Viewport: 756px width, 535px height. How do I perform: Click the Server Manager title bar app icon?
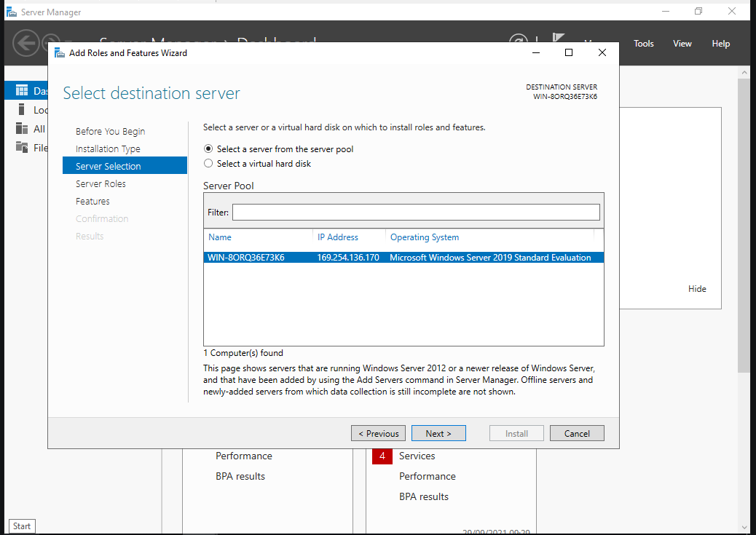click(x=12, y=12)
